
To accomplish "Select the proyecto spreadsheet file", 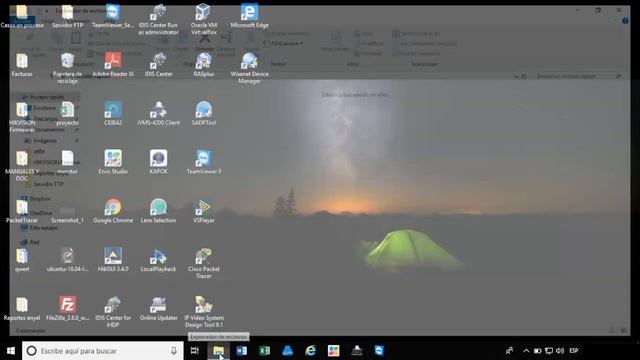I will [x=67, y=114].
